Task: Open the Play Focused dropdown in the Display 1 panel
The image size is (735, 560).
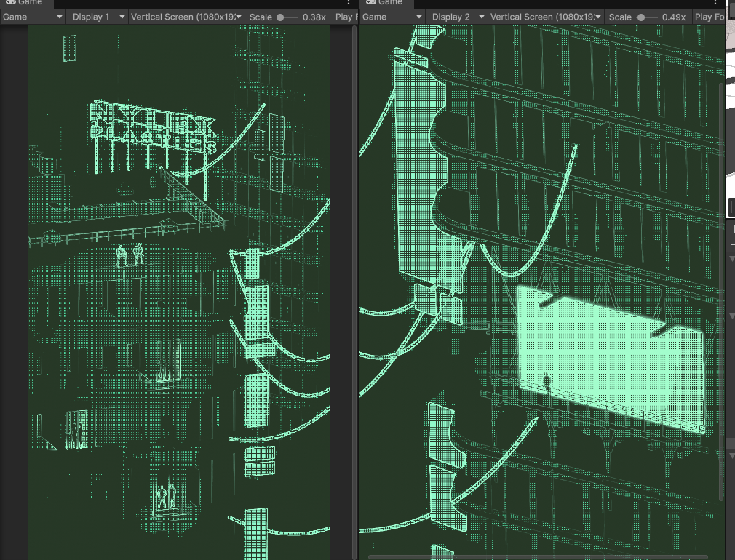Action: [x=346, y=17]
